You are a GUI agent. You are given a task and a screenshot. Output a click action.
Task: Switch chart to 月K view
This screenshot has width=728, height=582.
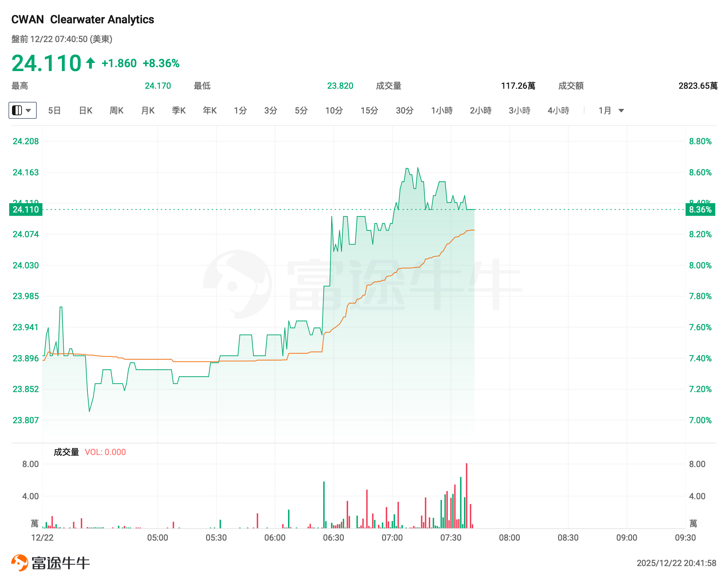(148, 111)
